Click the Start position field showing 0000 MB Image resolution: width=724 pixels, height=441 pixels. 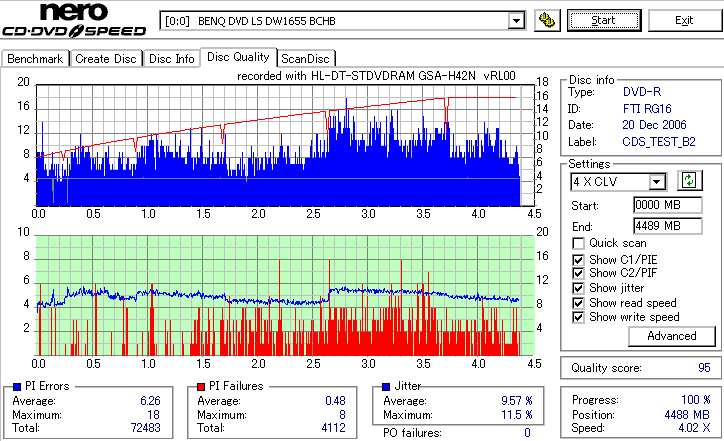[x=668, y=205]
